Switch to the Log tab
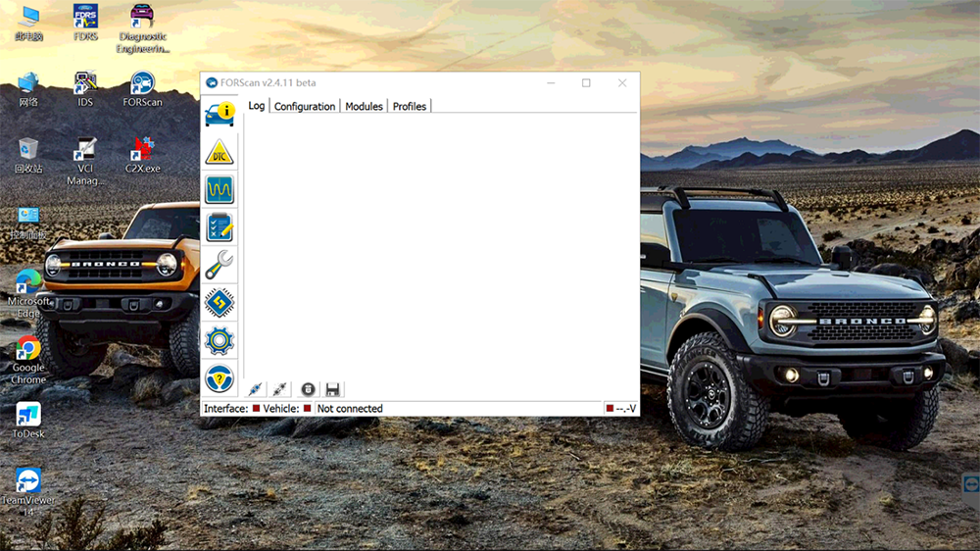Image resolution: width=980 pixels, height=551 pixels. click(x=256, y=106)
